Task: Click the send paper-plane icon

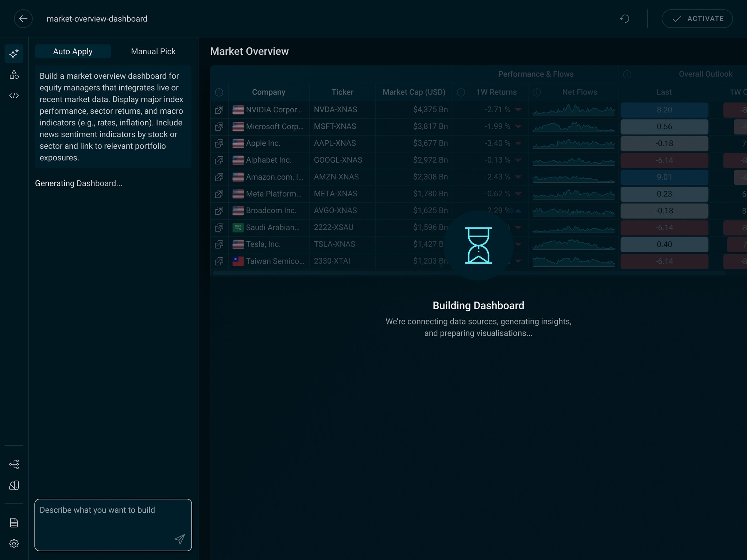Action: 179,539
